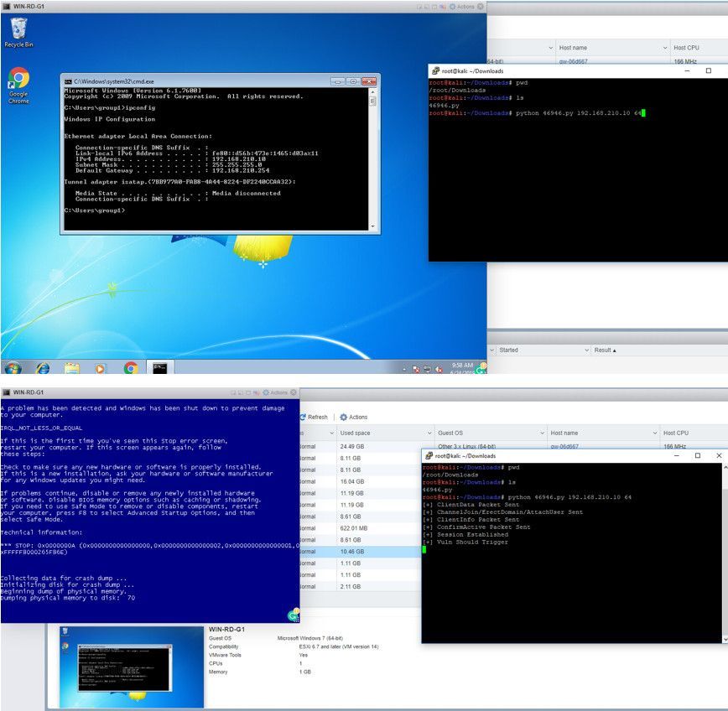Click the scrollbar of the Vuln Should Trigger terminal
This screenshot has width=728, height=711.
[725, 553]
